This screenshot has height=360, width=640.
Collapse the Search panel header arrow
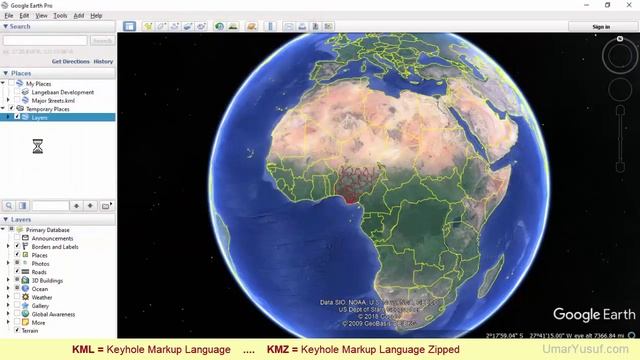pos(5,26)
